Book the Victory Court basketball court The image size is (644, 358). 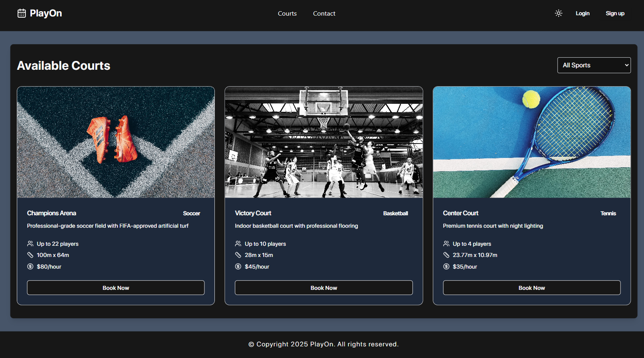(323, 288)
